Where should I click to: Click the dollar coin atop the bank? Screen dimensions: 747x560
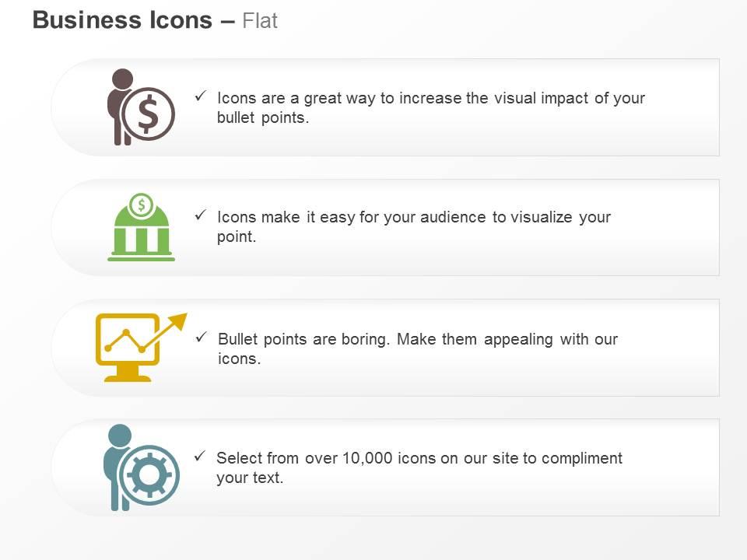[x=142, y=205]
